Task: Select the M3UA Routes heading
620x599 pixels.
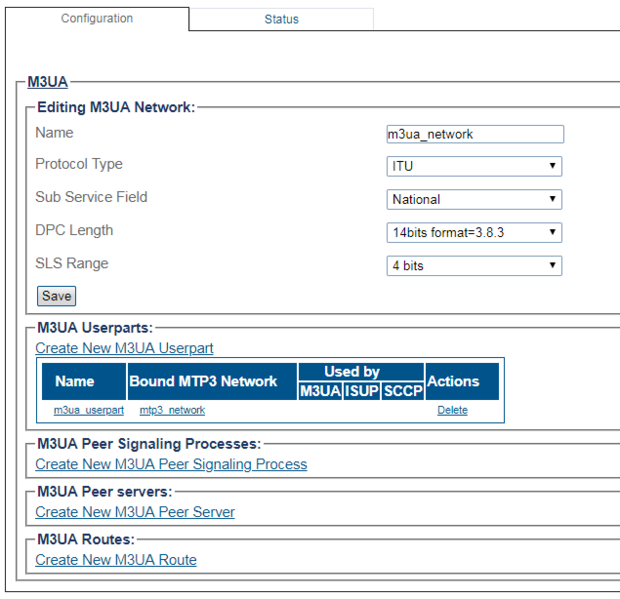Action: coord(86,540)
